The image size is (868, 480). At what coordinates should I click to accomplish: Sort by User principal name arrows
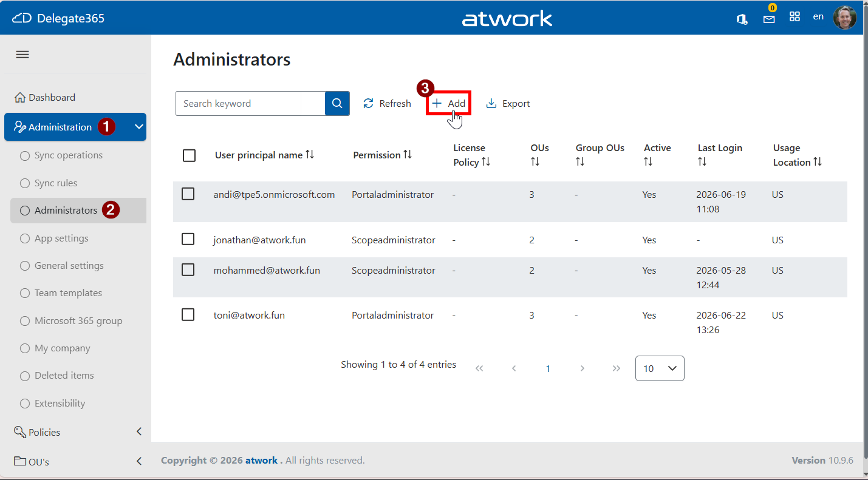[310, 155]
